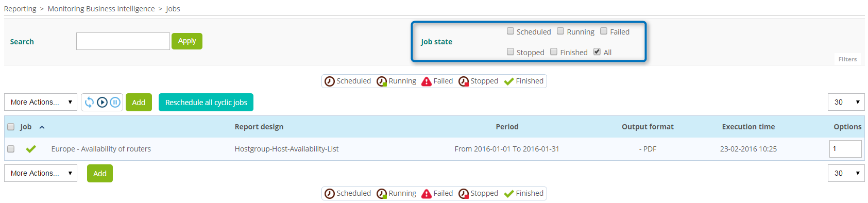Uncheck the All job state checkbox
Image resolution: width=868 pixels, height=203 pixels.
coord(597,52)
